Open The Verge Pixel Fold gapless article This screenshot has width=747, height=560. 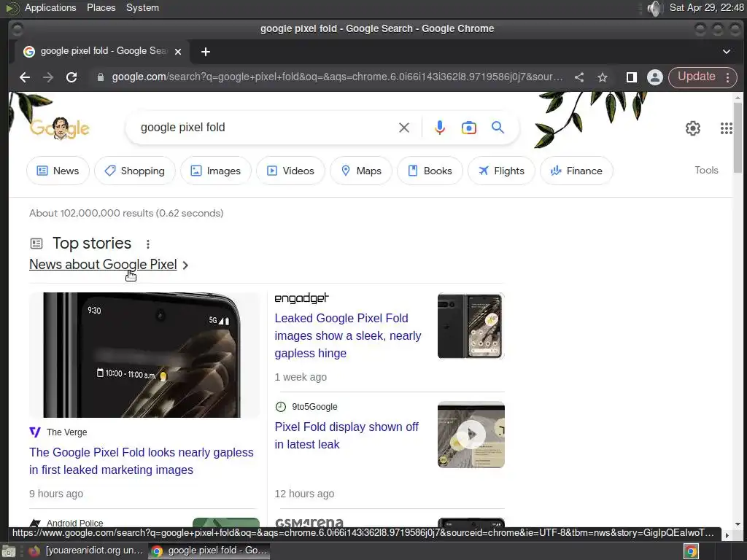point(141,461)
